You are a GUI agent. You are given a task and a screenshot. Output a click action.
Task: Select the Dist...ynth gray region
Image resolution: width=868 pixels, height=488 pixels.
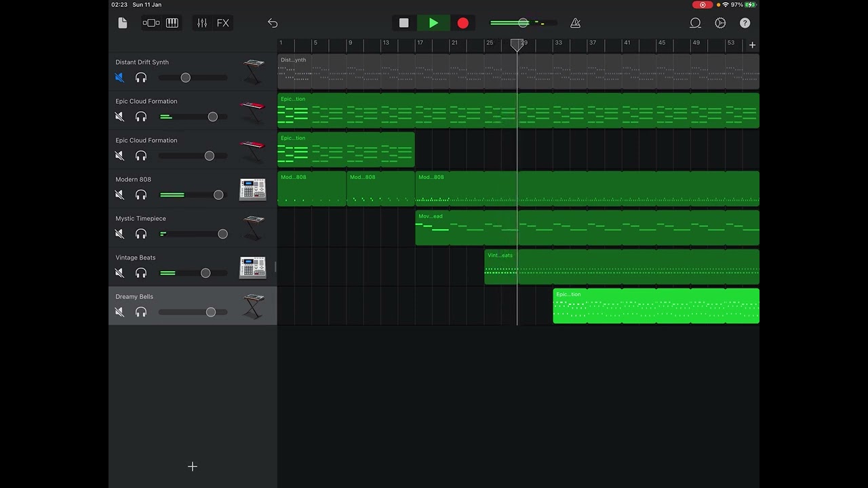(x=518, y=72)
